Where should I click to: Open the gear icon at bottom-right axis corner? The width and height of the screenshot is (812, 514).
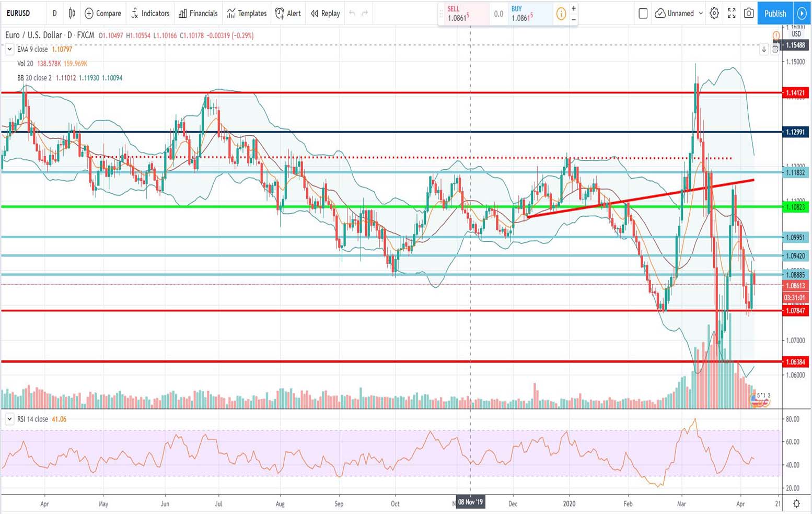(x=796, y=504)
